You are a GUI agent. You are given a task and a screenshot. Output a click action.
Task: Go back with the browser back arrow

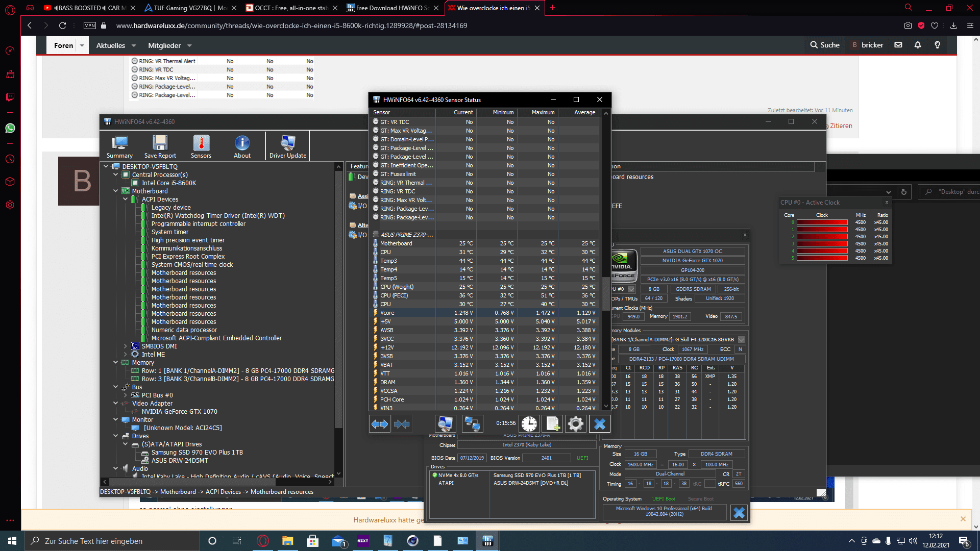[x=30, y=26]
